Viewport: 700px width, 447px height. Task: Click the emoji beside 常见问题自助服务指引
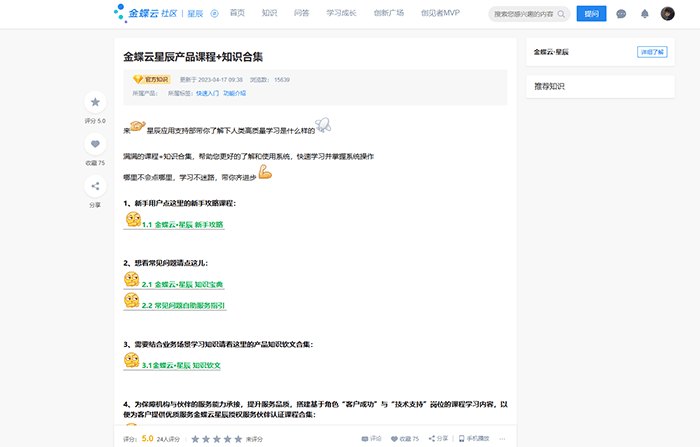pos(132,300)
